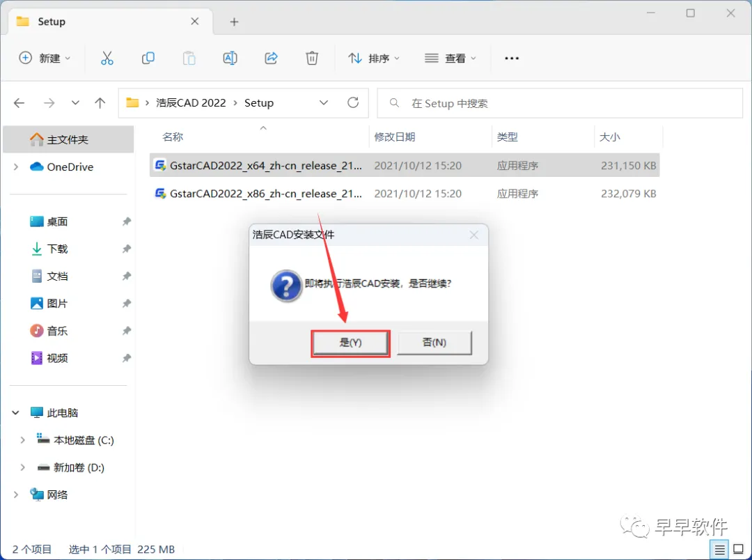Go up one folder level
The height and width of the screenshot is (560, 752).
tap(100, 102)
